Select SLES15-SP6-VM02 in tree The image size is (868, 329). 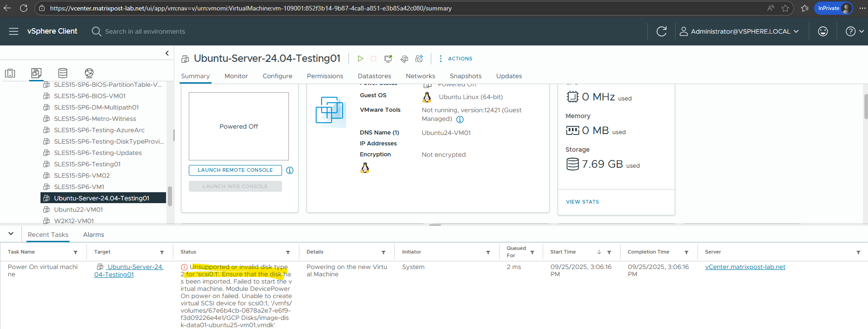click(82, 175)
